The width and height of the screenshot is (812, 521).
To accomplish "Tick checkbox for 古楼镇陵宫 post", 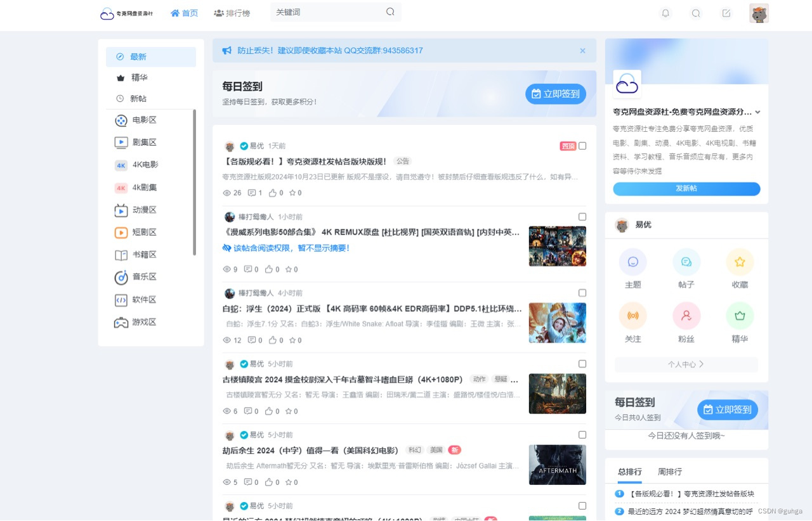I will [x=582, y=364].
